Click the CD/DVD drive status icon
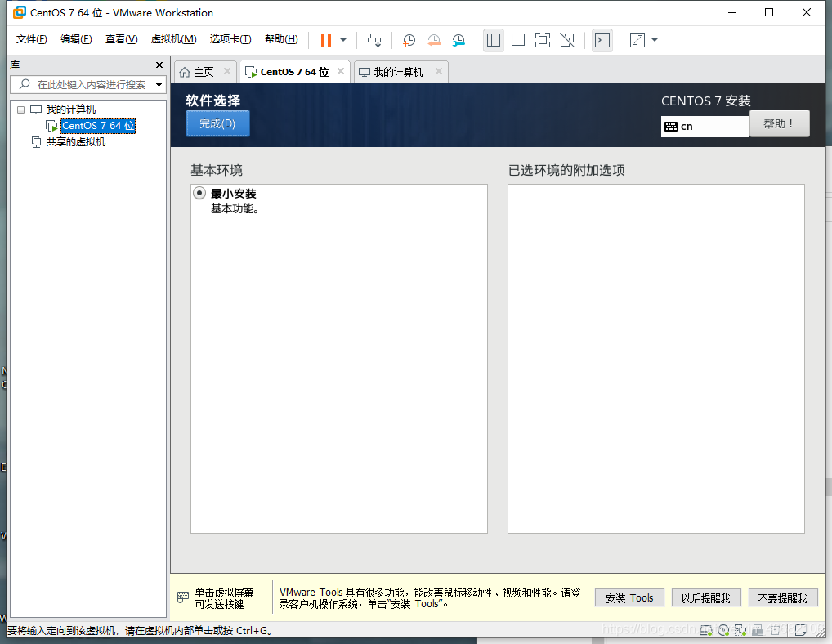This screenshot has height=644, width=832. (x=724, y=630)
